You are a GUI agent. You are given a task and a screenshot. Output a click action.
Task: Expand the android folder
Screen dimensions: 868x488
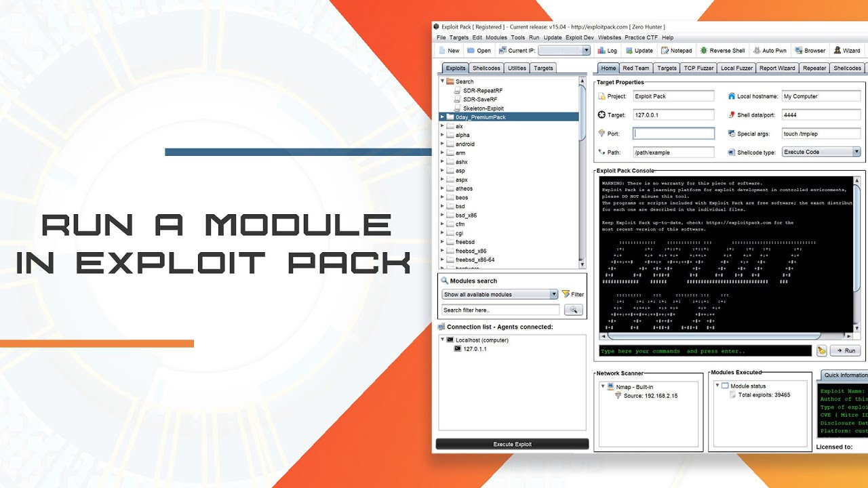coord(442,144)
